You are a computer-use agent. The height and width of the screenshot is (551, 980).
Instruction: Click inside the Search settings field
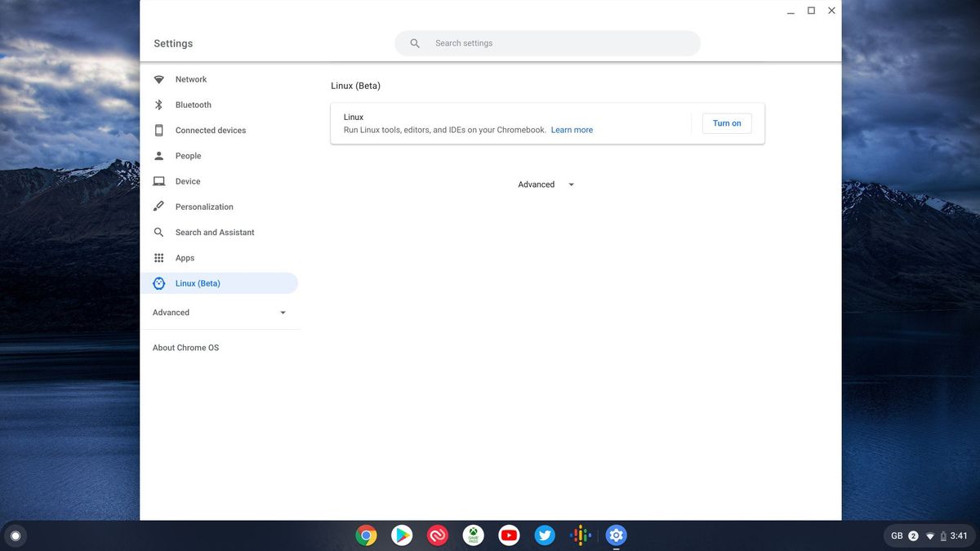pos(490,42)
